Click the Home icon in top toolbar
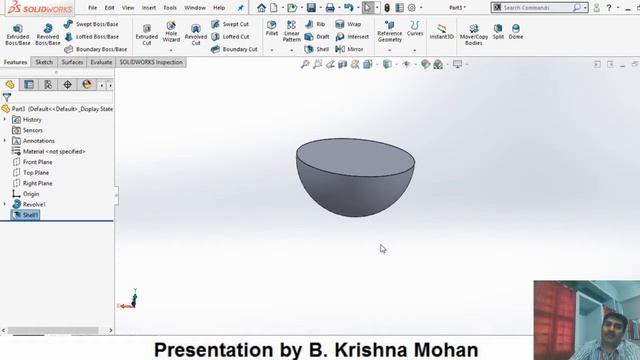The width and height of the screenshot is (640, 360). 261,8
